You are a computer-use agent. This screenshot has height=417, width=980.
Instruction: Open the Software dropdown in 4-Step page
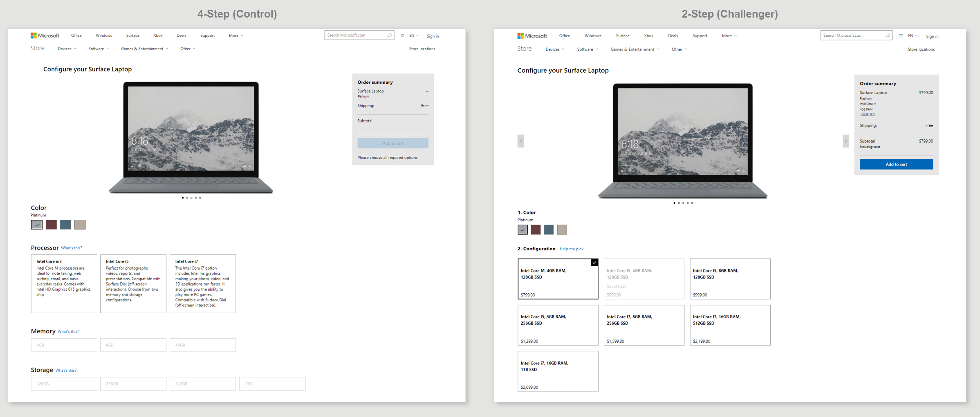point(99,49)
